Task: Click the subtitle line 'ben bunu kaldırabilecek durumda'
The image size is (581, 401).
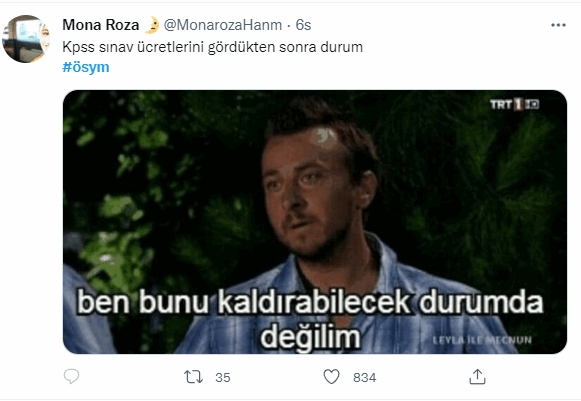Action: click(310, 303)
